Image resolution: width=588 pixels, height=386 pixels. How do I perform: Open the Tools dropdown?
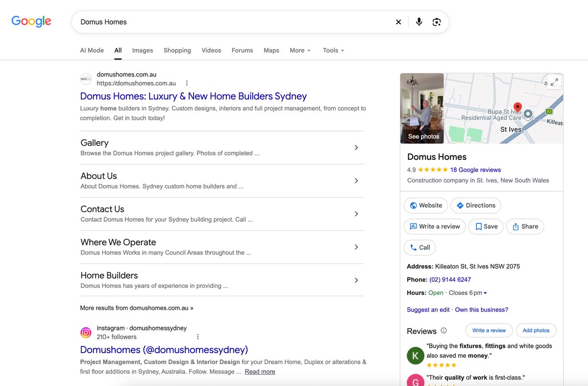(333, 51)
